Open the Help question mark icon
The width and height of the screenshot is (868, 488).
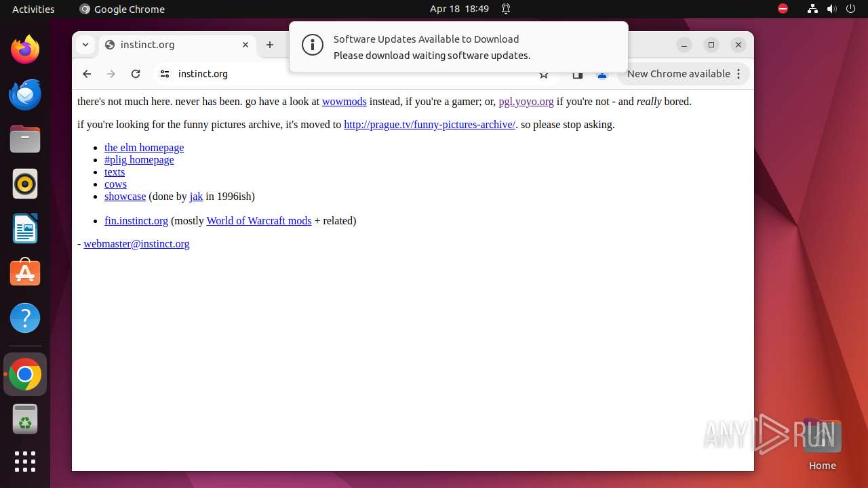25,318
